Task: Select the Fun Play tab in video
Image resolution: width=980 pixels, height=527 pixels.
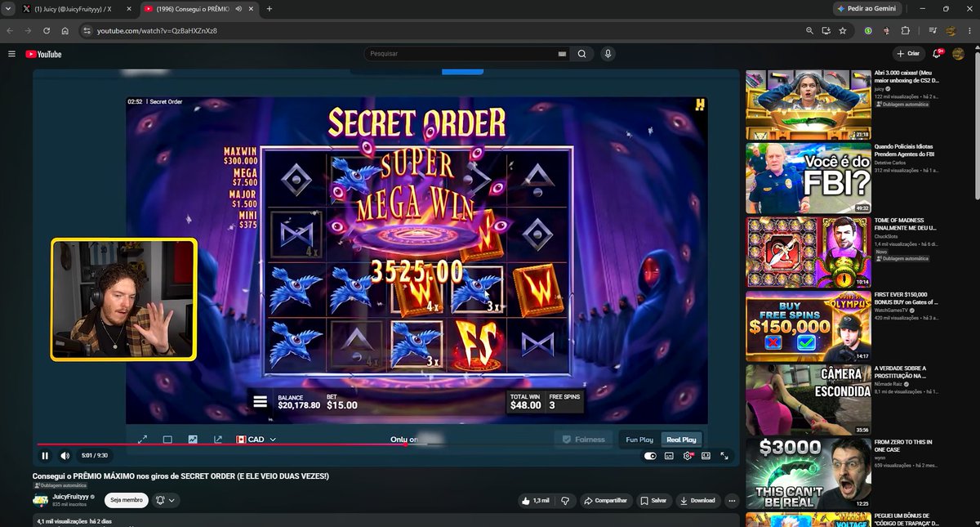Action: [639, 440]
